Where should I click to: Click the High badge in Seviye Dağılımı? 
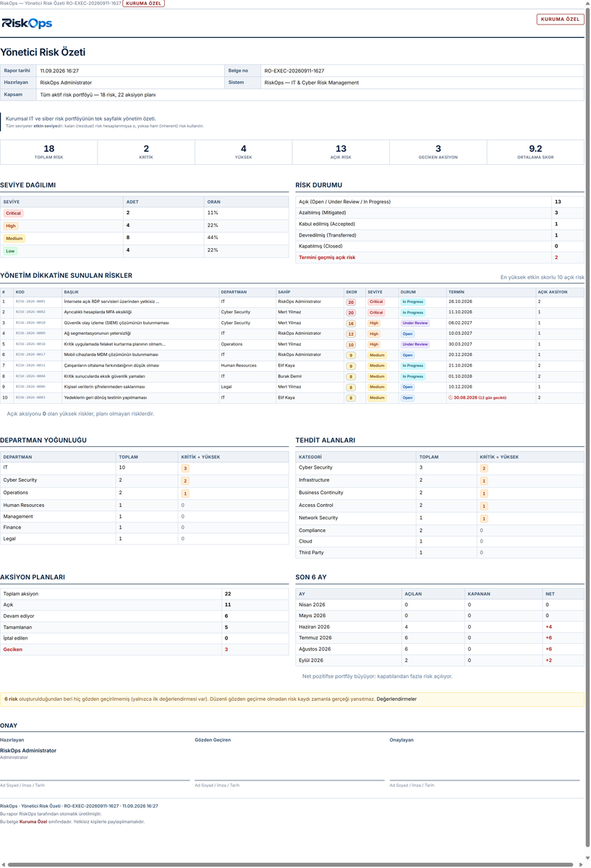pos(11,226)
